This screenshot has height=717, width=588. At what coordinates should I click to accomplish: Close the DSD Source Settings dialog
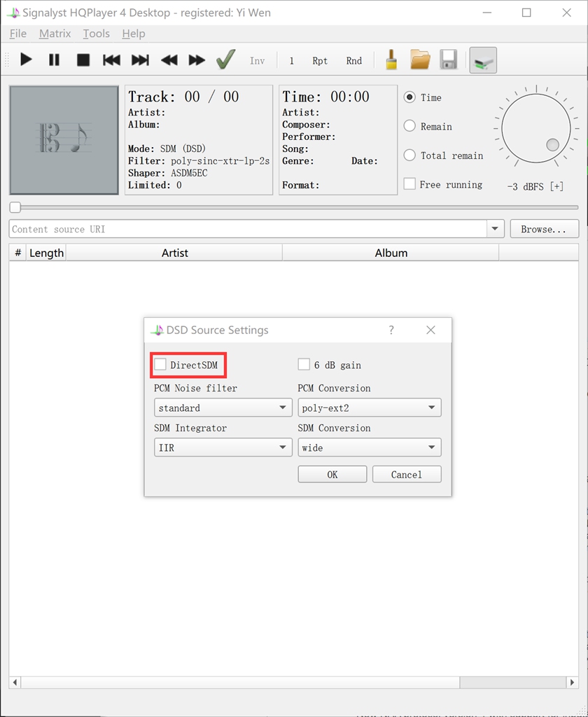click(430, 330)
